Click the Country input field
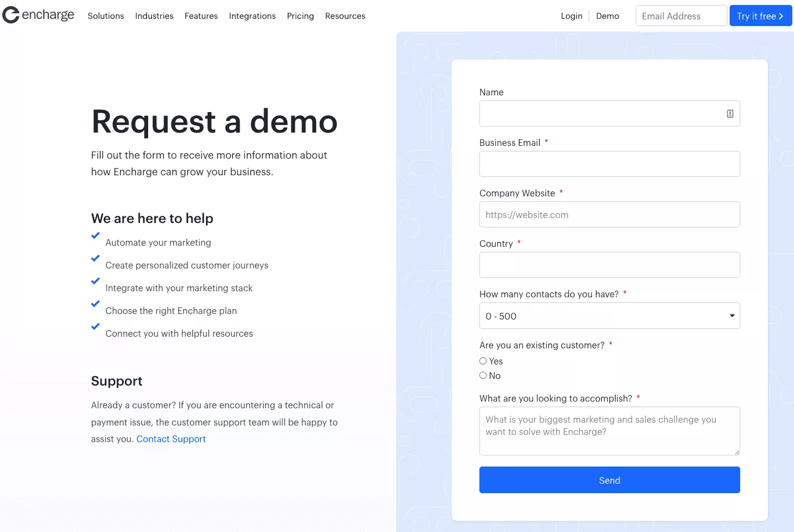This screenshot has width=794, height=532. 609,265
